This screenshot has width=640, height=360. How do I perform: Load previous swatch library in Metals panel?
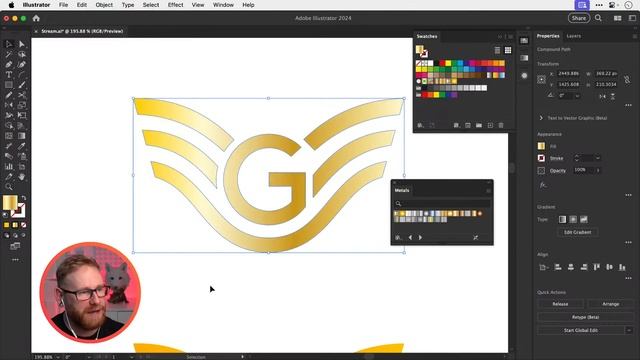410,238
